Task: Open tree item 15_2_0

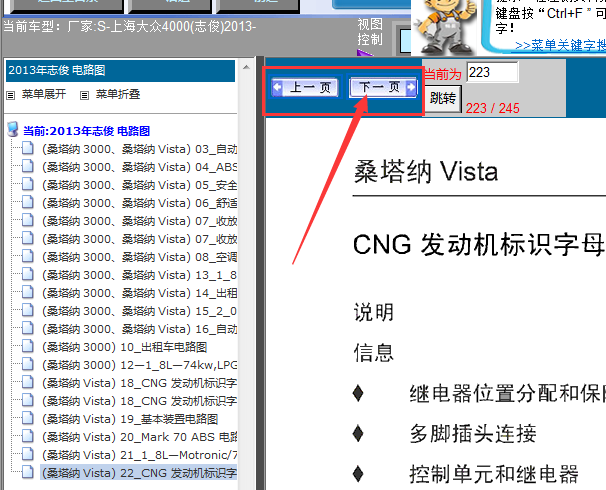Action: click(x=140, y=311)
